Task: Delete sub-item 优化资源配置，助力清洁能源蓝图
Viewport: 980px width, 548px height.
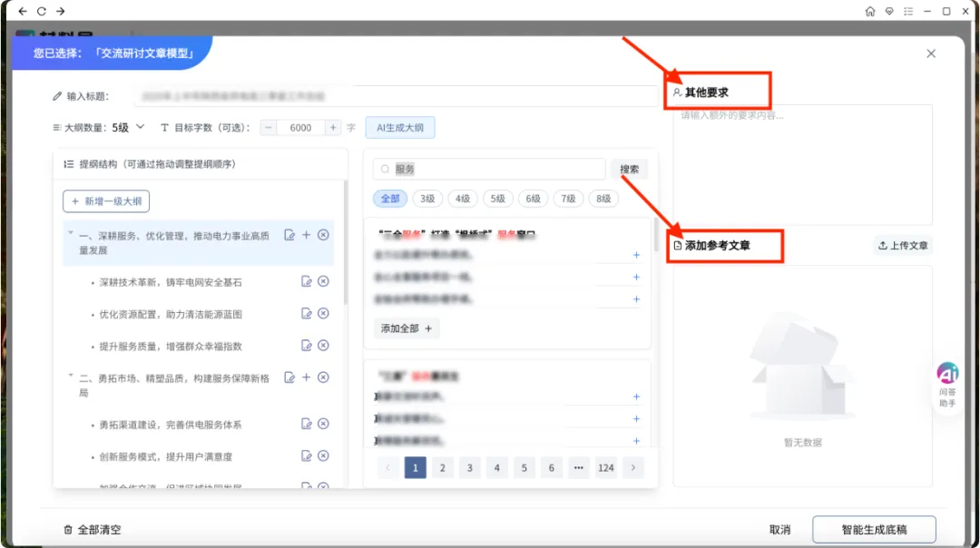Action: [323, 313]
